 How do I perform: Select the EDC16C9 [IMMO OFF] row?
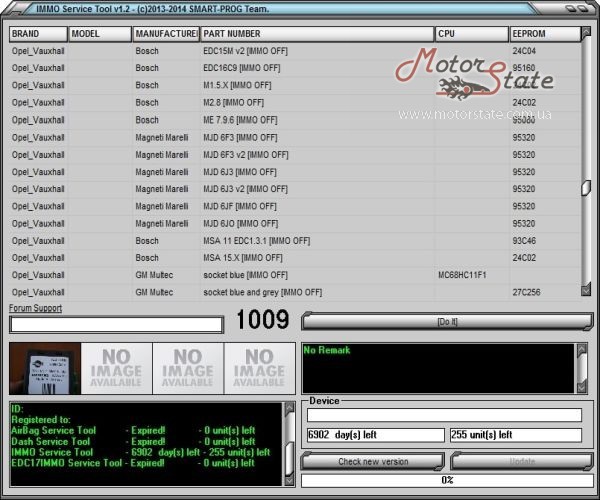(294, 68)
